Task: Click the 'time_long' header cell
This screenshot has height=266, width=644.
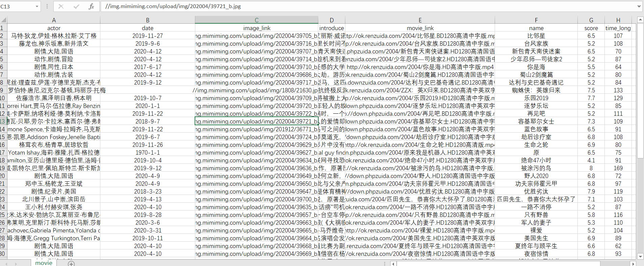Action: click(x=618, y=28)
